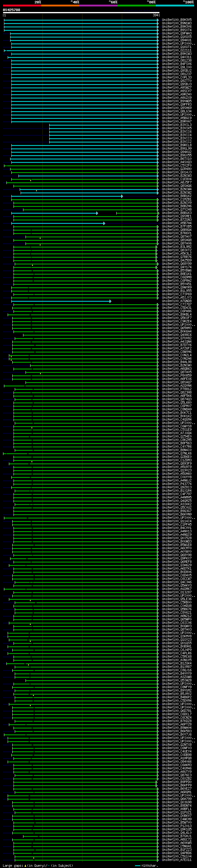Click the UniRef100_C1E804 label
Image resolution: width=197 pixels, height=868 pixels.
[177, 179]
